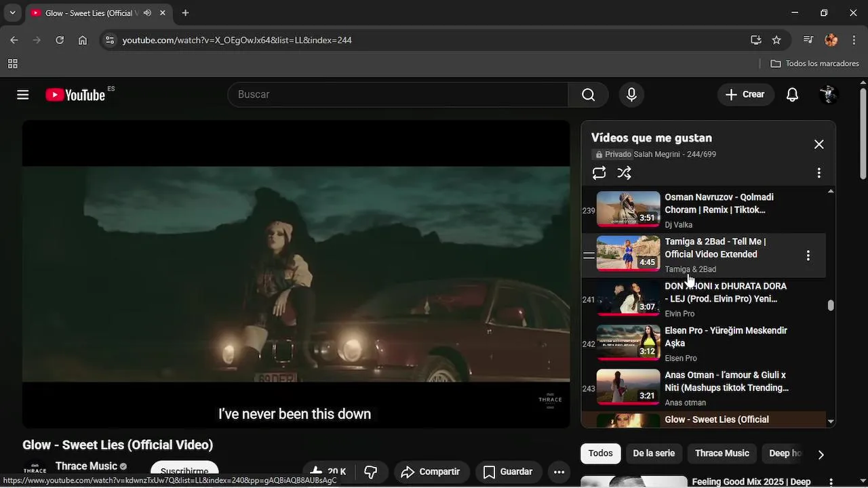The width and height of the screenshot is (868, 488).
Task: Open a new browser tab
Action: [185, 13]
